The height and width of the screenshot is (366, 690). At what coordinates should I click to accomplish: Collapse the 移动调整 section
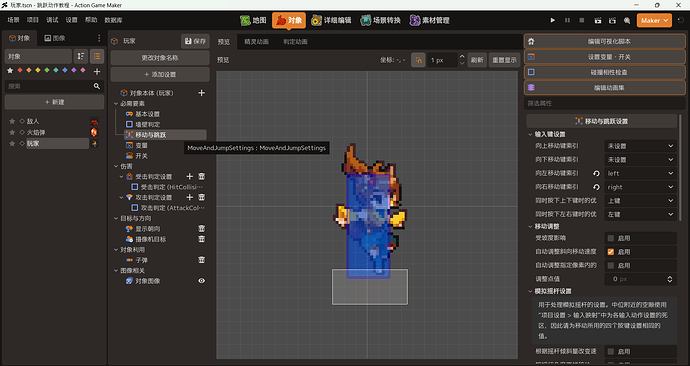coord(530,226)
